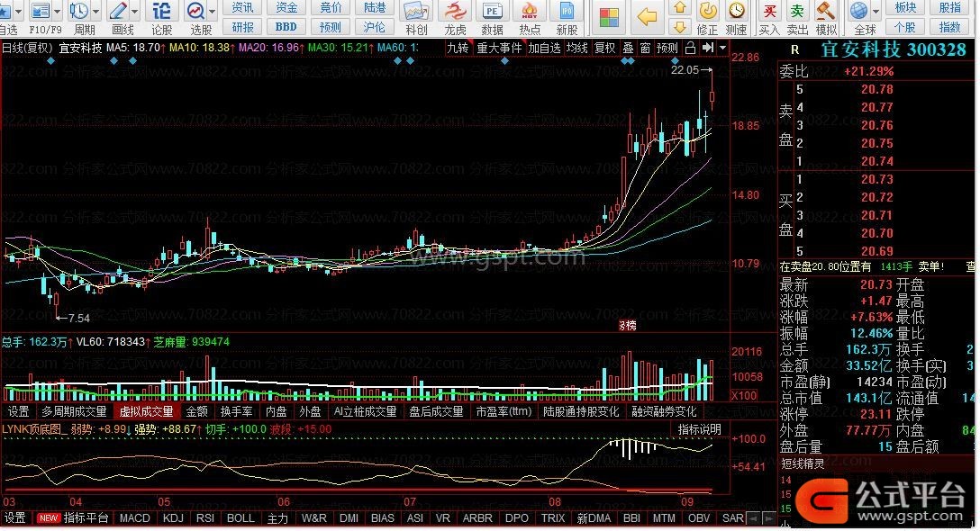Screen dimensions: 980x531
Task: Toggle 重大事件 major events display
Action: point(499,48)
